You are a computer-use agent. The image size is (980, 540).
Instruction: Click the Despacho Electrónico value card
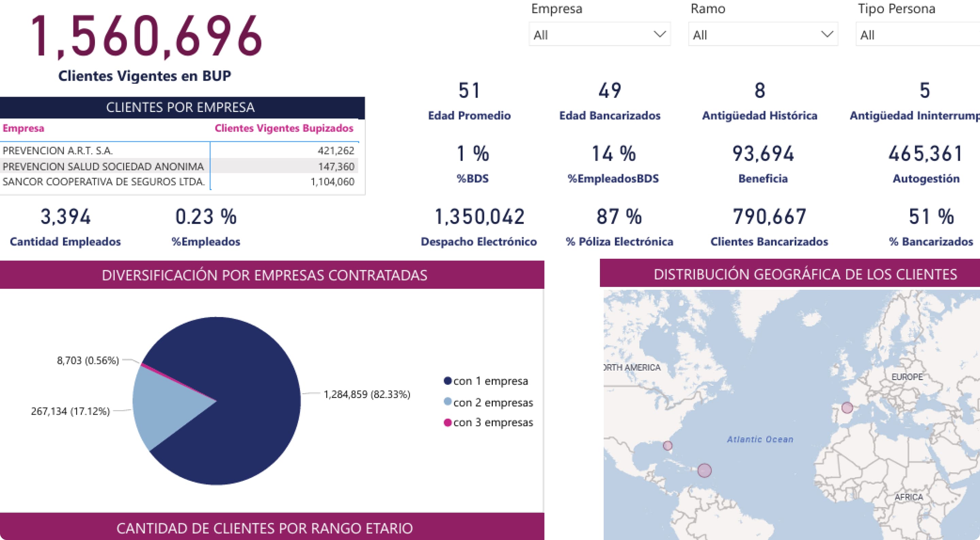tap(479, 217)
